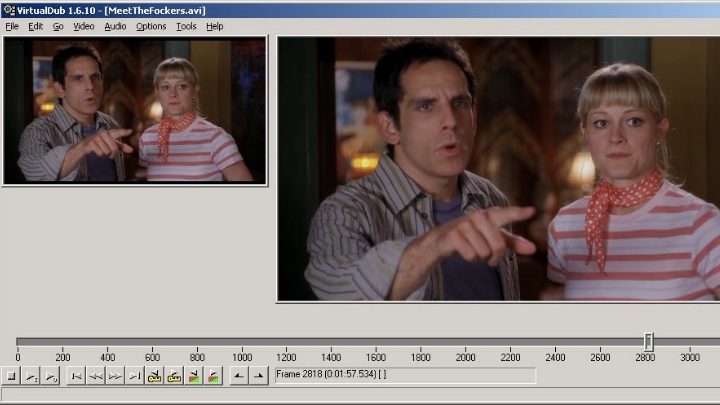This screenshot has height=405, width=720.
Task: Set selection end mark-out
Action: [259, 376]
